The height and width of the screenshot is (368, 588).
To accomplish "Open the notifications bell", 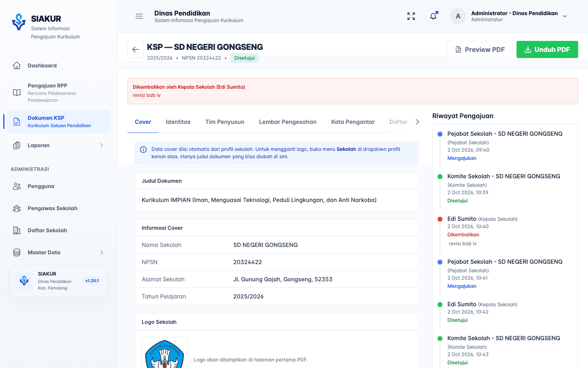I will (x=433, y=16).
